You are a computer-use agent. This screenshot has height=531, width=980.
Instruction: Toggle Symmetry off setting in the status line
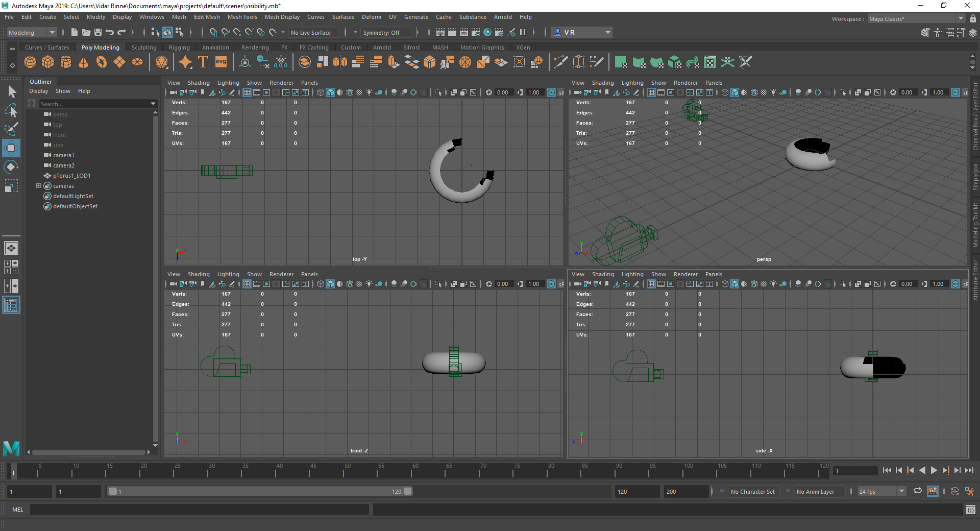pyautogui.click(x=385, y=32)
